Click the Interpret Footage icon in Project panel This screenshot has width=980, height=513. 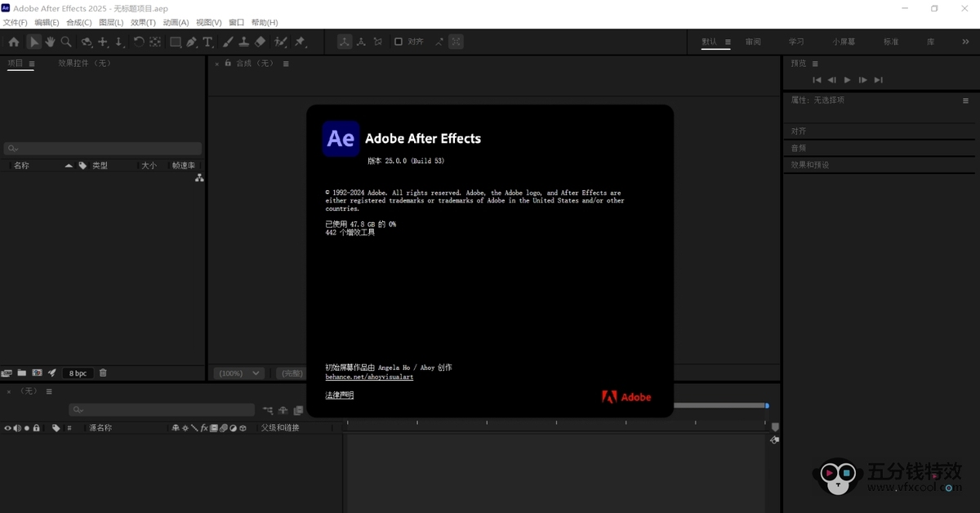pyautogui.click(x=7, y=373)
